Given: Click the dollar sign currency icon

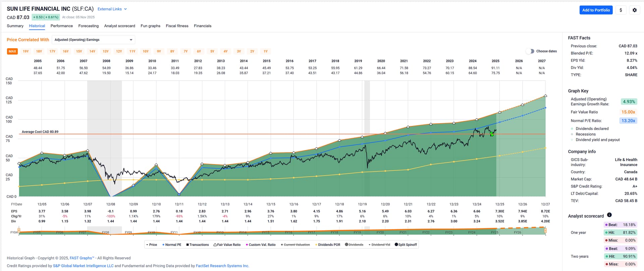Looking at the screenshot, I should pyautogui.click(x=621, y=10).
